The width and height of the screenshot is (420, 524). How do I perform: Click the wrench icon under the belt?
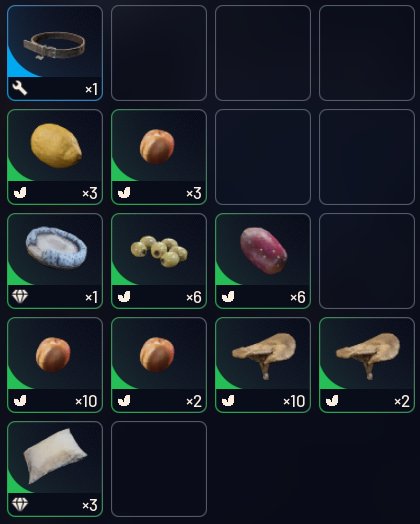(x=20, y=89)
